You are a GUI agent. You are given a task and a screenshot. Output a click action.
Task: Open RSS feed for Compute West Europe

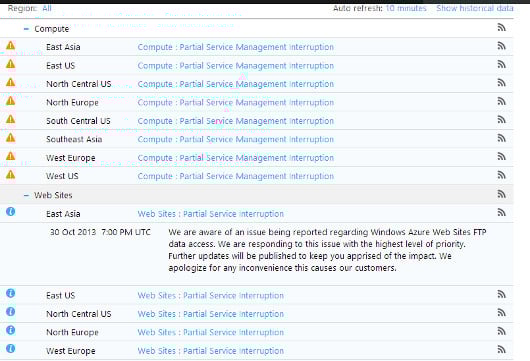[502, 157]
